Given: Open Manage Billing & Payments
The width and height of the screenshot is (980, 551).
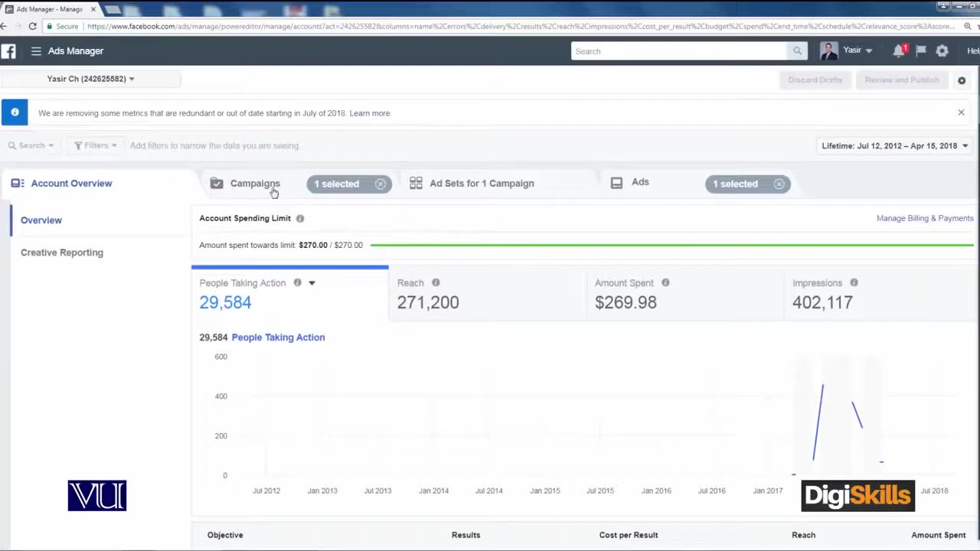Looking at the screenshot, I should coord(925,218).
